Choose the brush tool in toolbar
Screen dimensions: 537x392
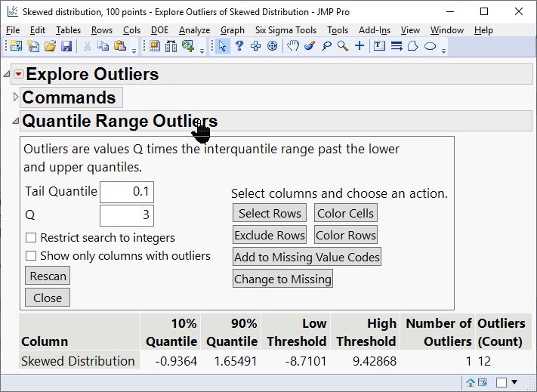310,46
